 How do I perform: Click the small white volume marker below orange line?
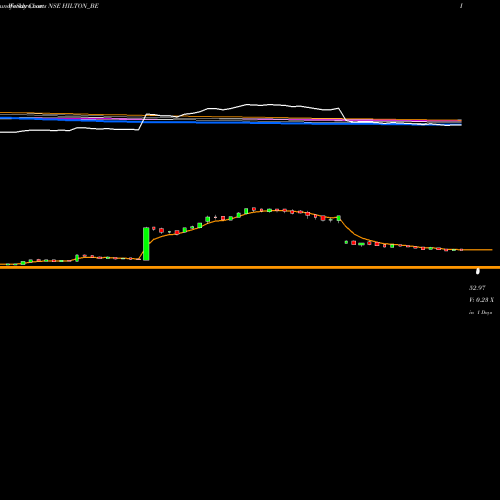478,271
